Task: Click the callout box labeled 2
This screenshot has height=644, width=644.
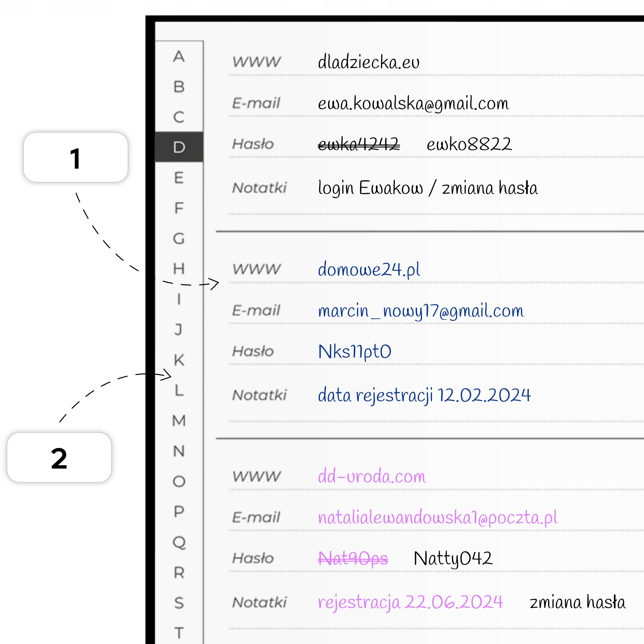Action: (x=59, y=457)
